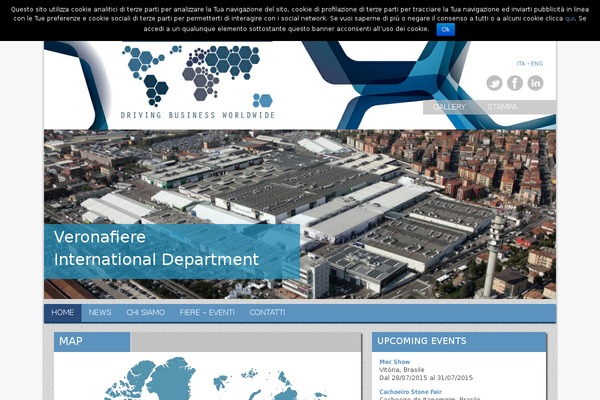
Task: Go to the Home menu item
Action: click(62, 312)
